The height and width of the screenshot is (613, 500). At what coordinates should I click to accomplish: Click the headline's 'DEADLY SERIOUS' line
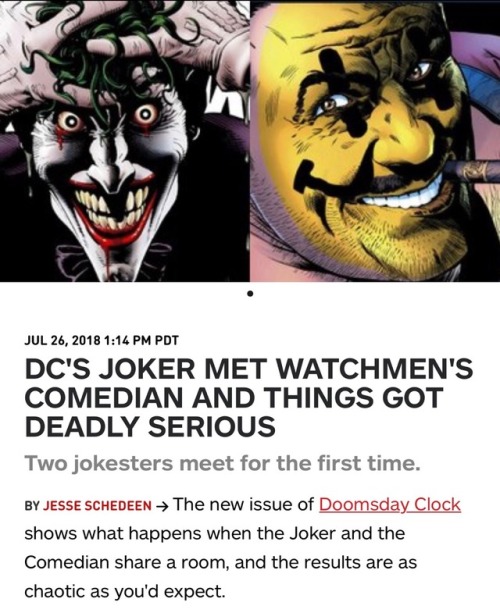pyautogui.click(x=150, y=426)
